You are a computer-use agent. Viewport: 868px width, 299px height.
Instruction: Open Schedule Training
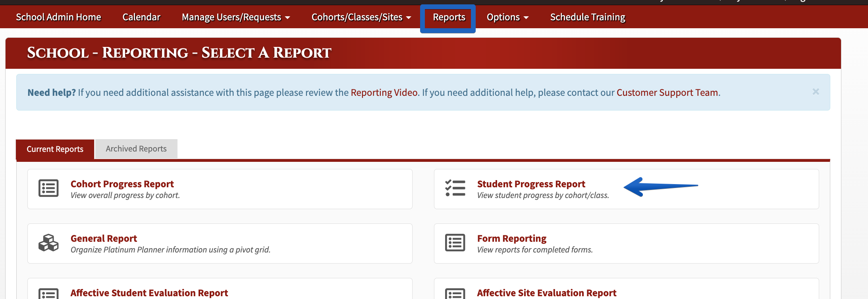click(588, 17)
